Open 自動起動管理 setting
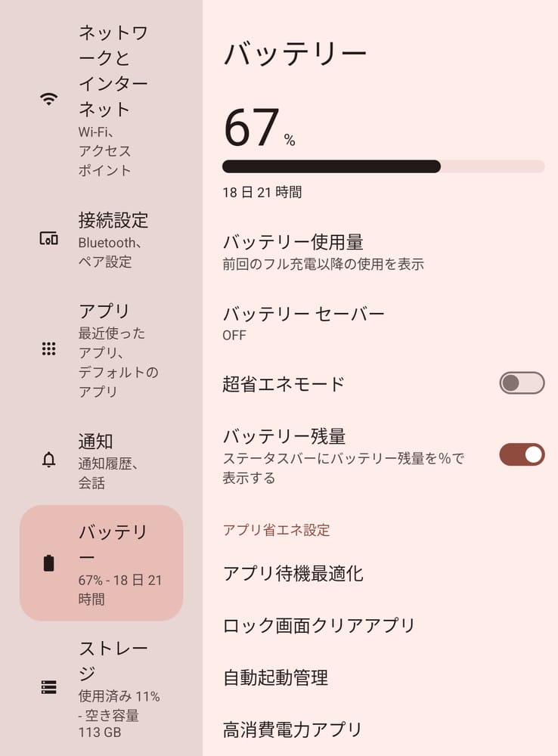The image size is (558, 756). (x=275, y=677)
